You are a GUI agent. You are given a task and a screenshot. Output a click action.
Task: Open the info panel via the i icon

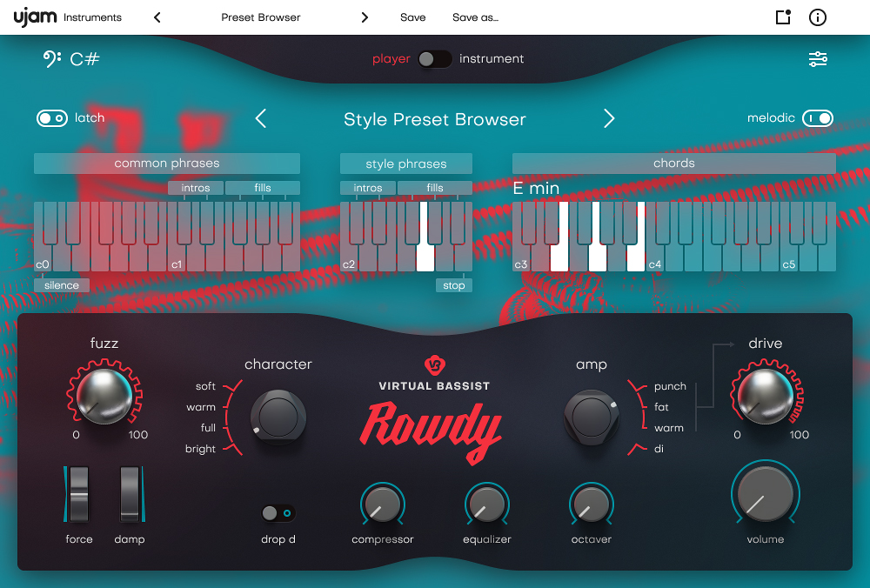(x=816, y=17)
